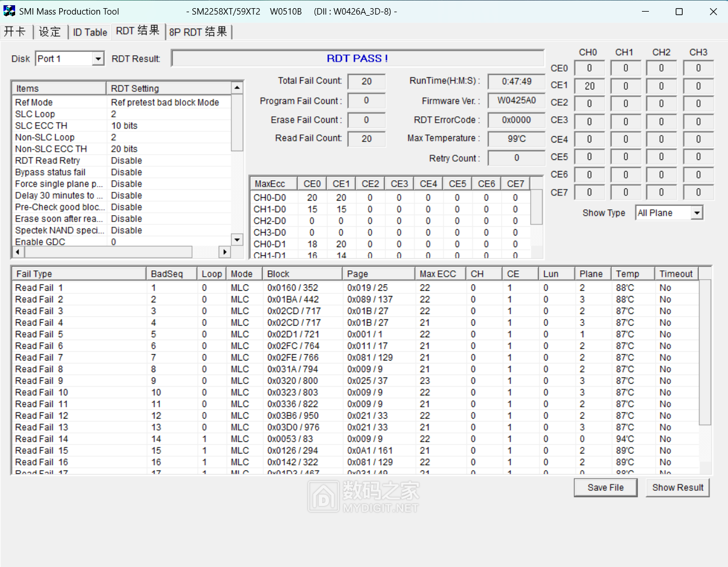Click the RDT PASS result field
The image size is (728, 567).
(x=358, y=59)
